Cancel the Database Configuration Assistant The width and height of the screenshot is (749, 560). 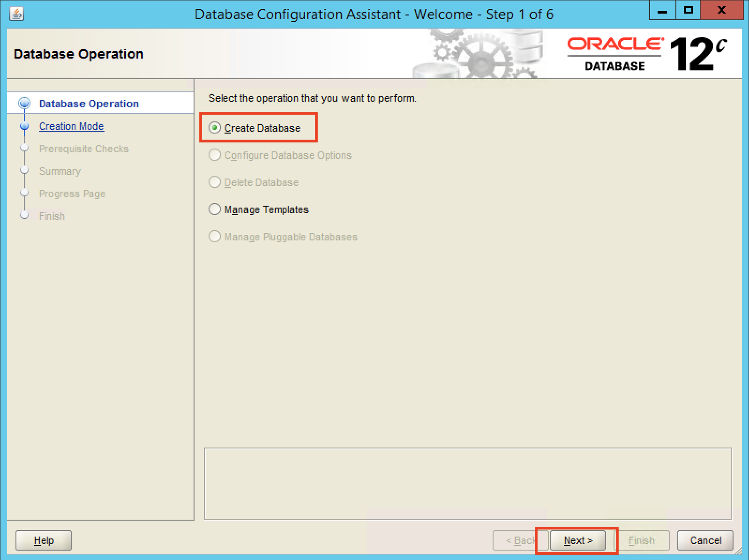point(705,540)
